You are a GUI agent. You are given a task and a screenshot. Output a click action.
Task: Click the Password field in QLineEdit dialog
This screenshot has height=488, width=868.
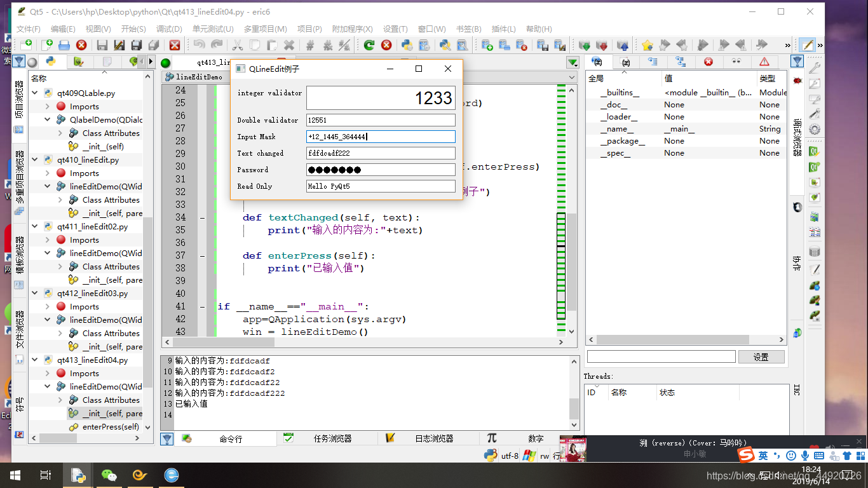[x=381, y=170]
